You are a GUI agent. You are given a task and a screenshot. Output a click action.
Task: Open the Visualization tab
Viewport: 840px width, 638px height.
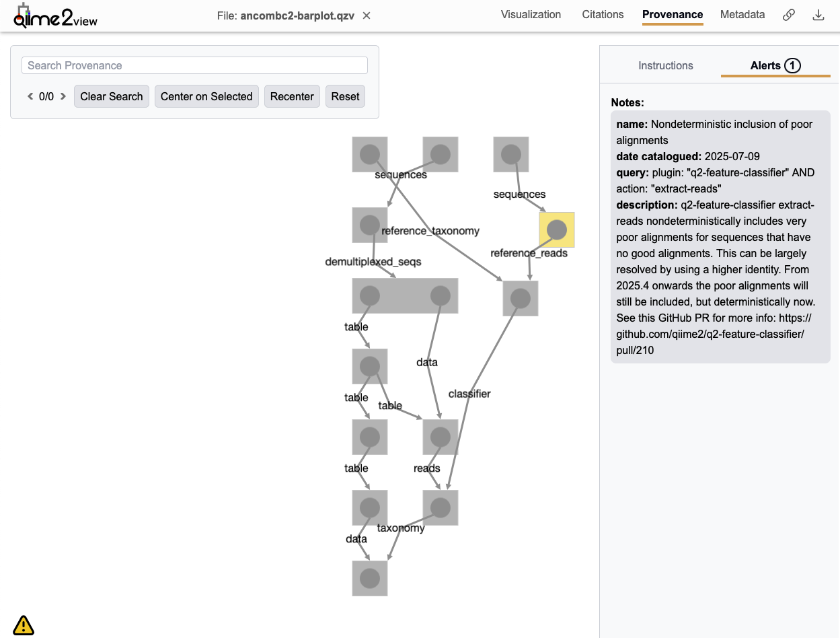click(x=531, y=15)
